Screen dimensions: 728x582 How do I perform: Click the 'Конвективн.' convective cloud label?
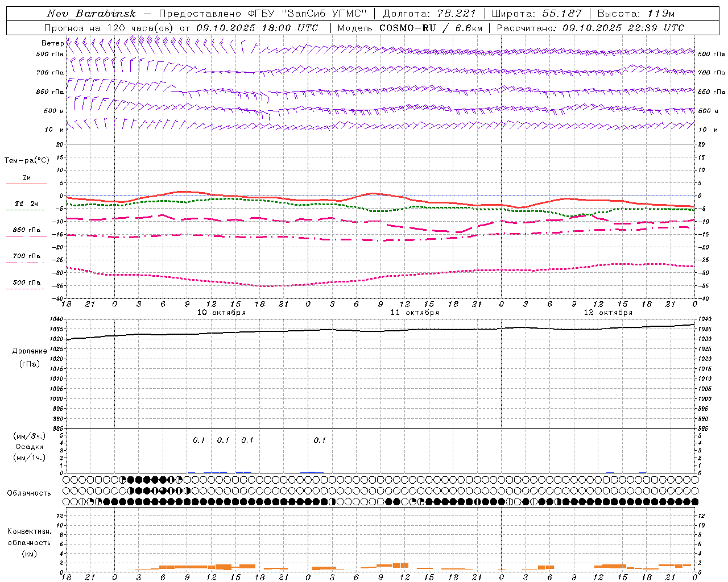(29, 531)
